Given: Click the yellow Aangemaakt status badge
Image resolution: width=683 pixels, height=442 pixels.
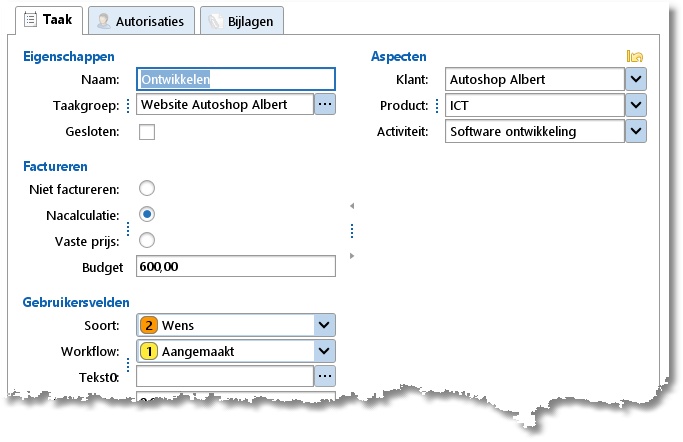Looking at the screenshot, I should [149, 351].
